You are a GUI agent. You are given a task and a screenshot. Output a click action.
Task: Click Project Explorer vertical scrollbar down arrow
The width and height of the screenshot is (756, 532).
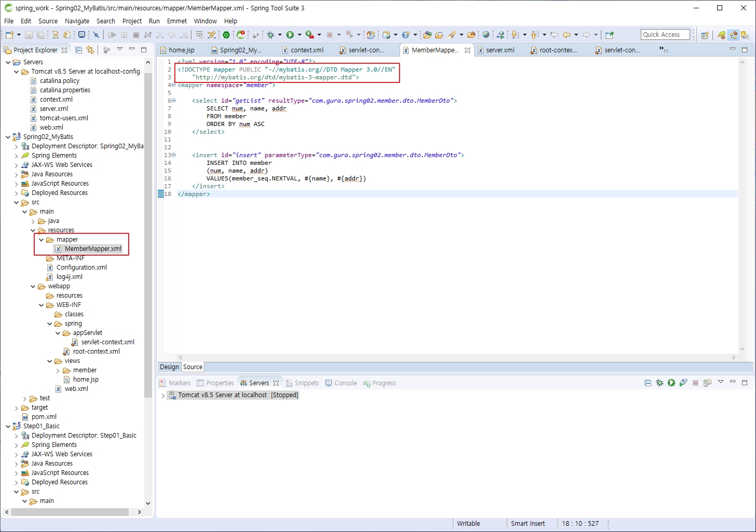tap(148, 503)
